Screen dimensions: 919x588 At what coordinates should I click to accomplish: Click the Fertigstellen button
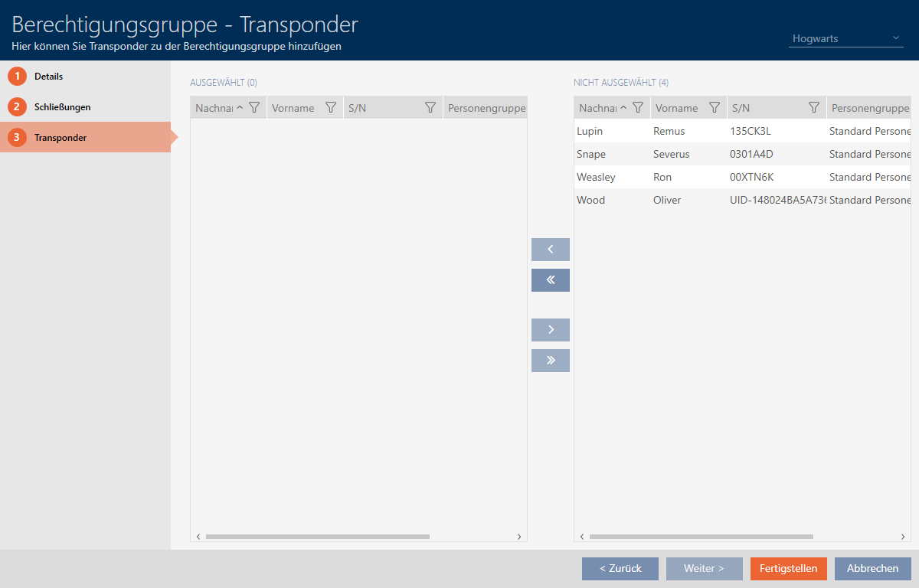(x=788, y=569)
